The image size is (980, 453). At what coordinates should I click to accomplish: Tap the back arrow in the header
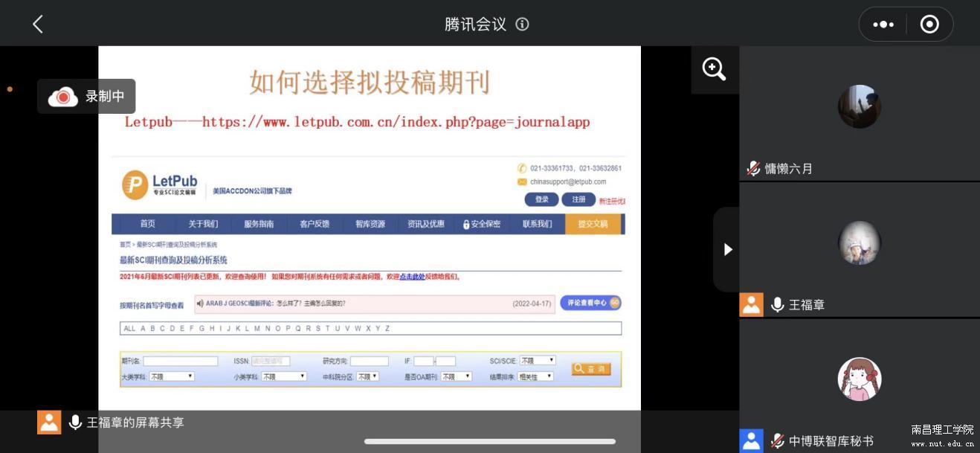[38, 24]
